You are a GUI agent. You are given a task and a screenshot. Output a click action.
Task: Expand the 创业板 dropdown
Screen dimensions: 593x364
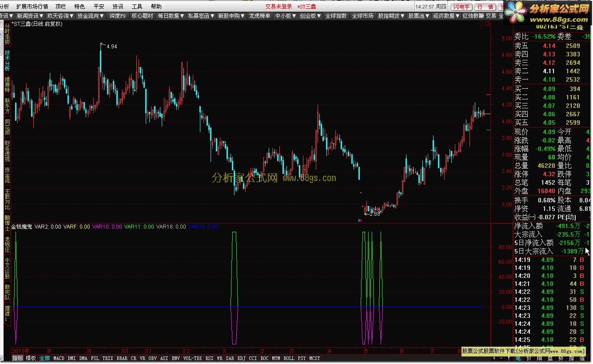[310, 16]
